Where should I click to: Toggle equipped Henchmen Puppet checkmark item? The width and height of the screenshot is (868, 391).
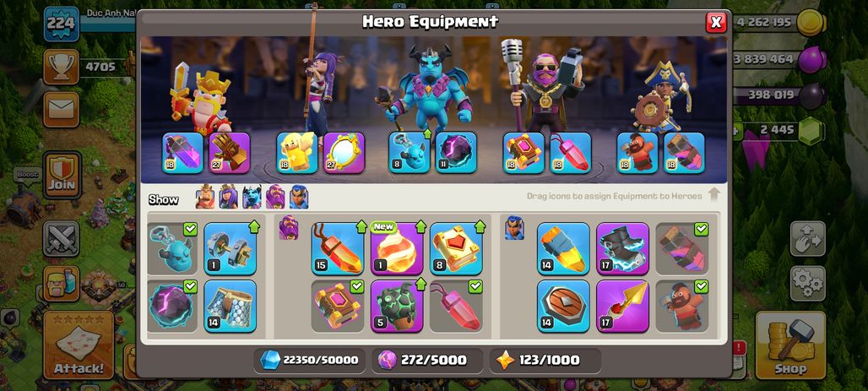[172, 248]
